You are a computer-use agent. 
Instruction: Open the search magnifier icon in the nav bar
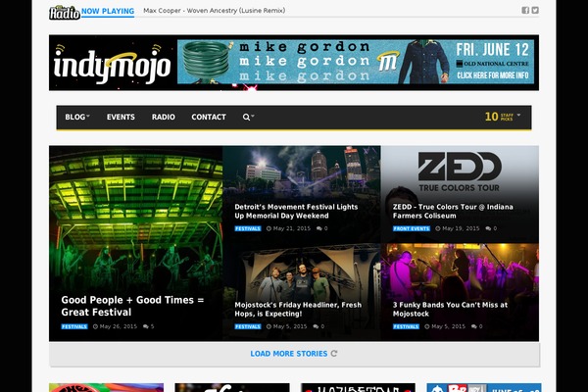click(x=246, y=117)
